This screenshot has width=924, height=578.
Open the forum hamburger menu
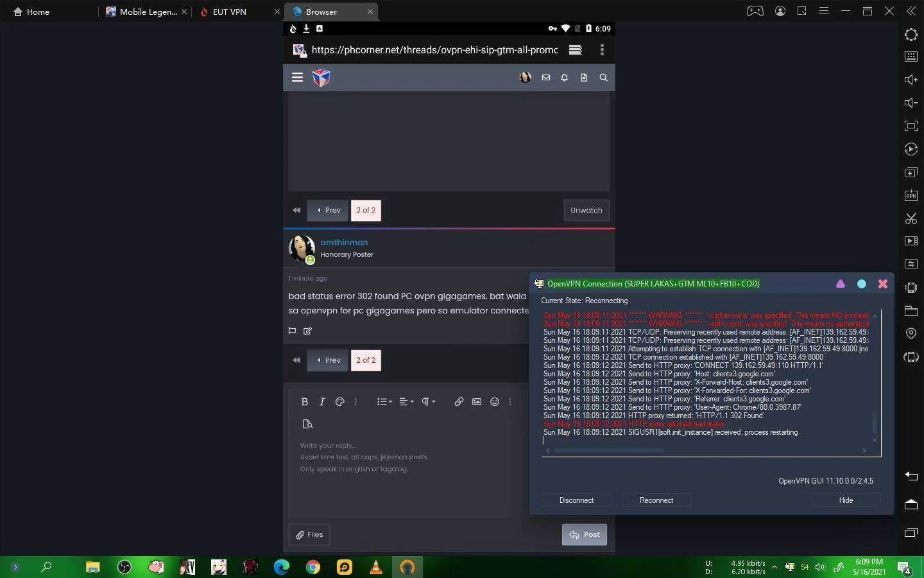pos(297,77)
